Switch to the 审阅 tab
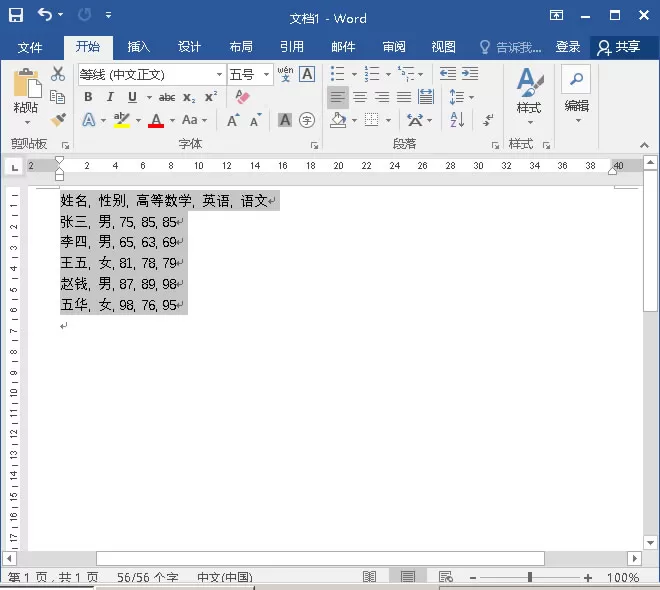Screen dimensions: 660x590 click(394, 47)
